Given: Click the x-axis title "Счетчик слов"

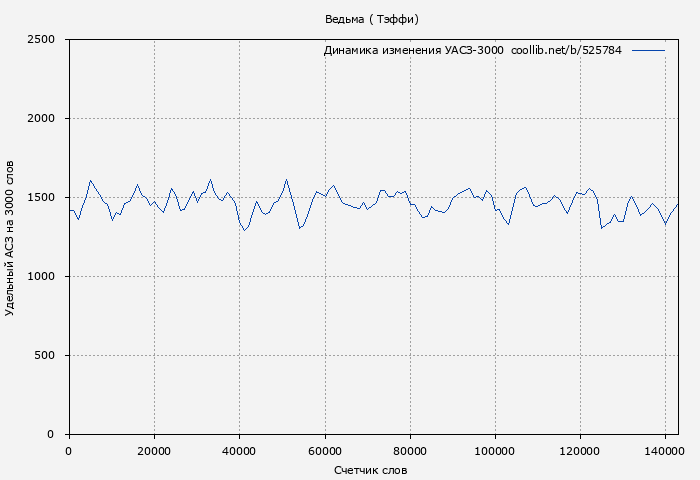Looking at the screenshot, I should click(371, 469).
